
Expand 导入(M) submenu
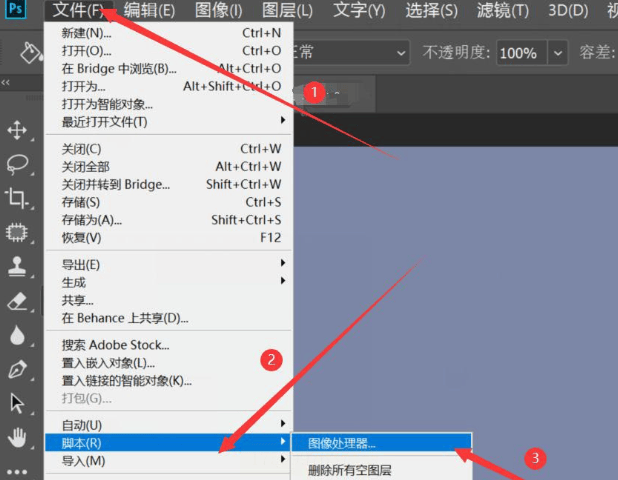[169, 461]
